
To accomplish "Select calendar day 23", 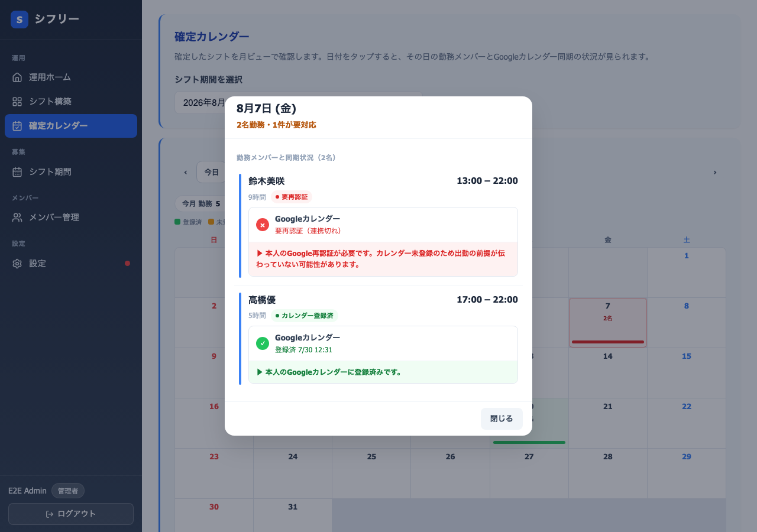I will pos(214,473).
